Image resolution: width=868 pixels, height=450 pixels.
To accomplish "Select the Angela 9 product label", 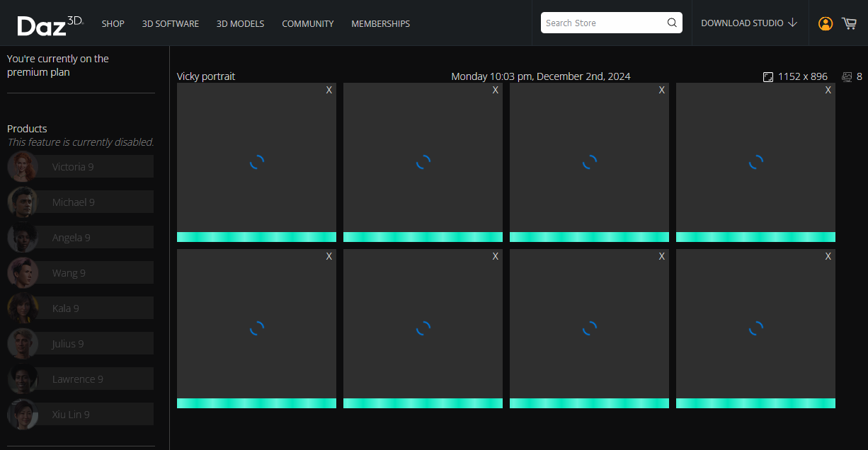I will pos(71,238).
